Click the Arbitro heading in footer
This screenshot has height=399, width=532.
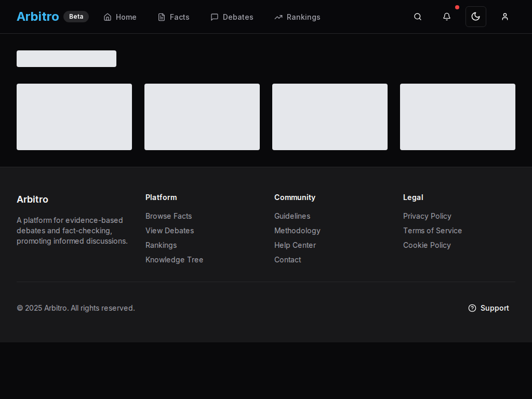(x=33, y=199)
